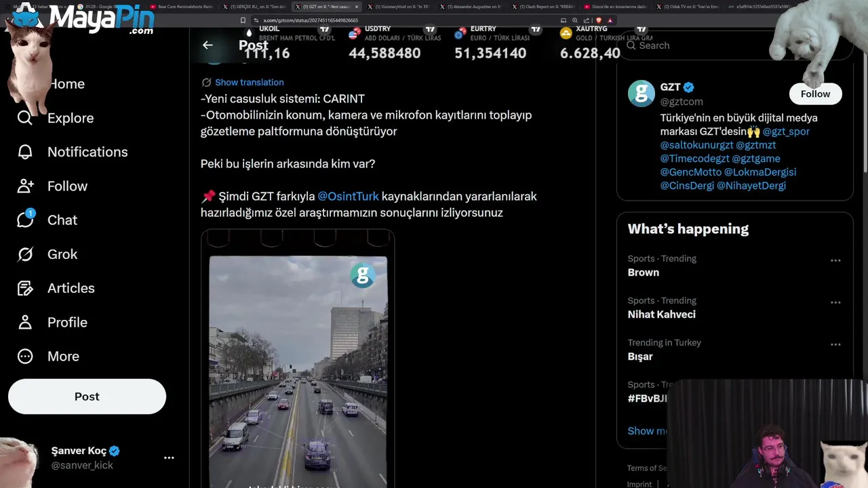The image size is (868, 488).
Task: Go to the Articles menu label
Action: [71, 288]
